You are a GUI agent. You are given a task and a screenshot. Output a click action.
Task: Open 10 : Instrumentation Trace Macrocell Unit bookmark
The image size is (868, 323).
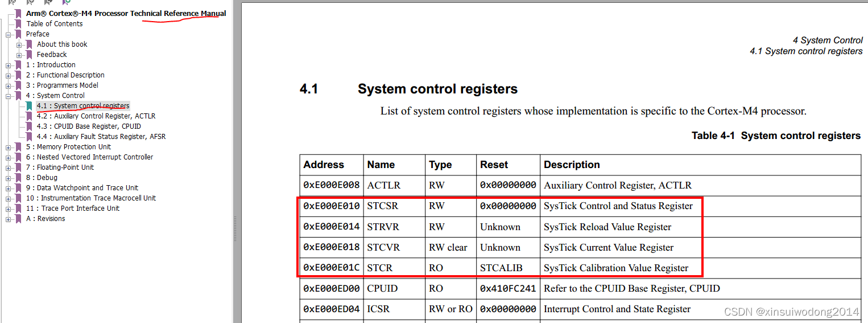click(91, 198)
